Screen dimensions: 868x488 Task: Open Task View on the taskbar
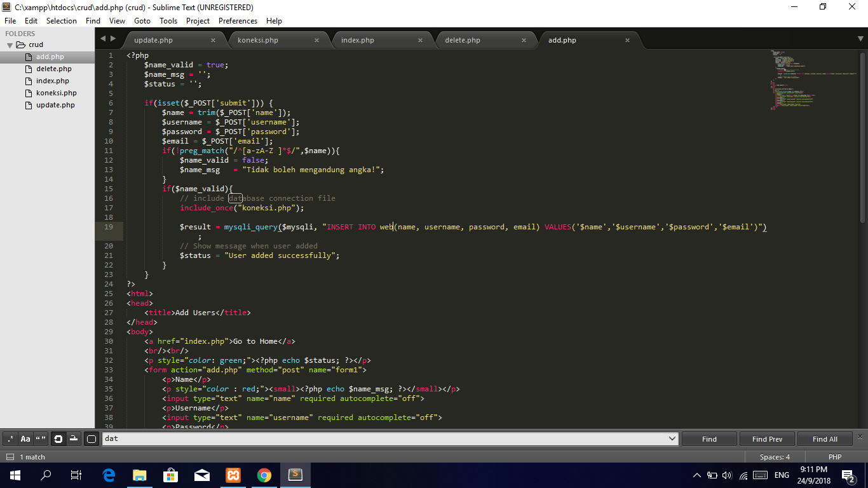(x=76, y=475)
